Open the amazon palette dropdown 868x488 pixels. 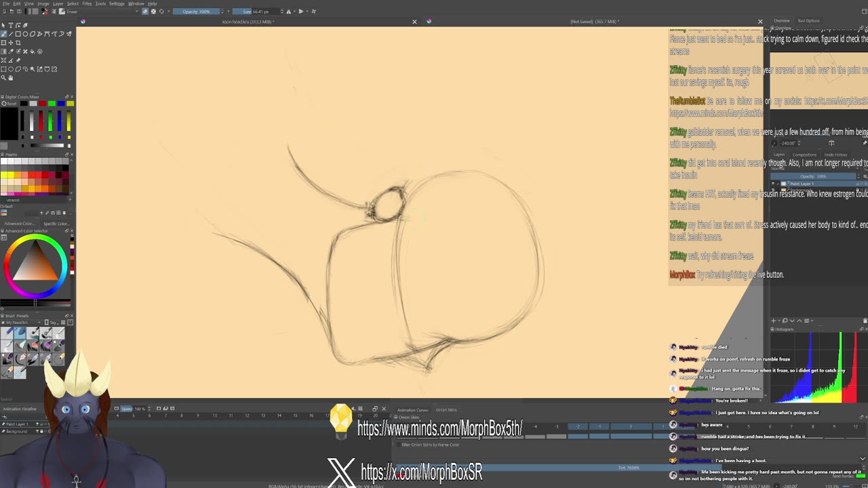tap(38, 200)
